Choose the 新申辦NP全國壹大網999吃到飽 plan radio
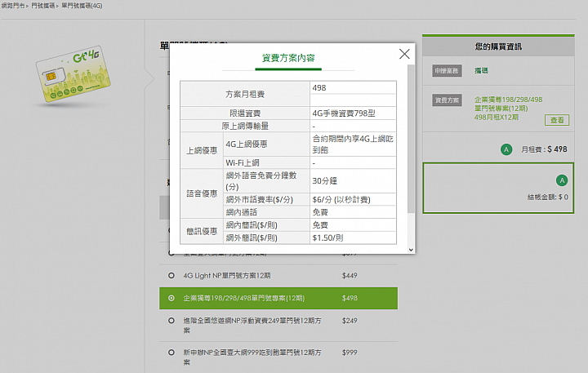Image resolution: width=588 pixels, height=373 pixels. tap(171, 353)
